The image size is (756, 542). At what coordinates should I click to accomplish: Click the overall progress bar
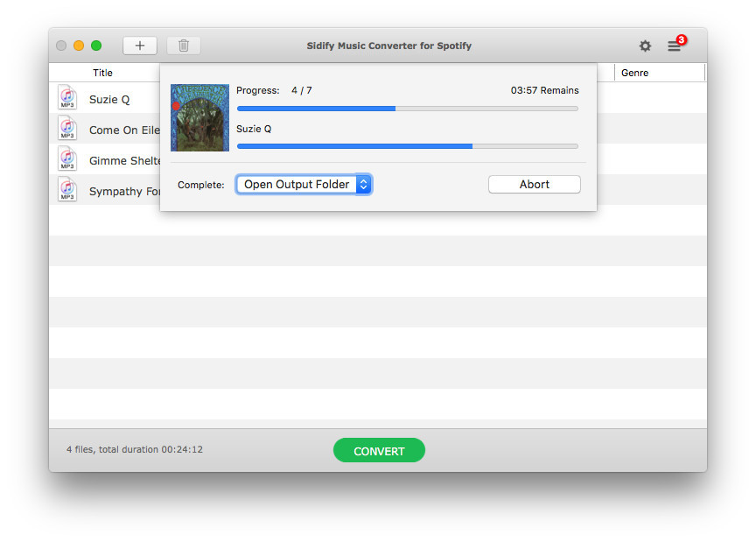[408, 109]
